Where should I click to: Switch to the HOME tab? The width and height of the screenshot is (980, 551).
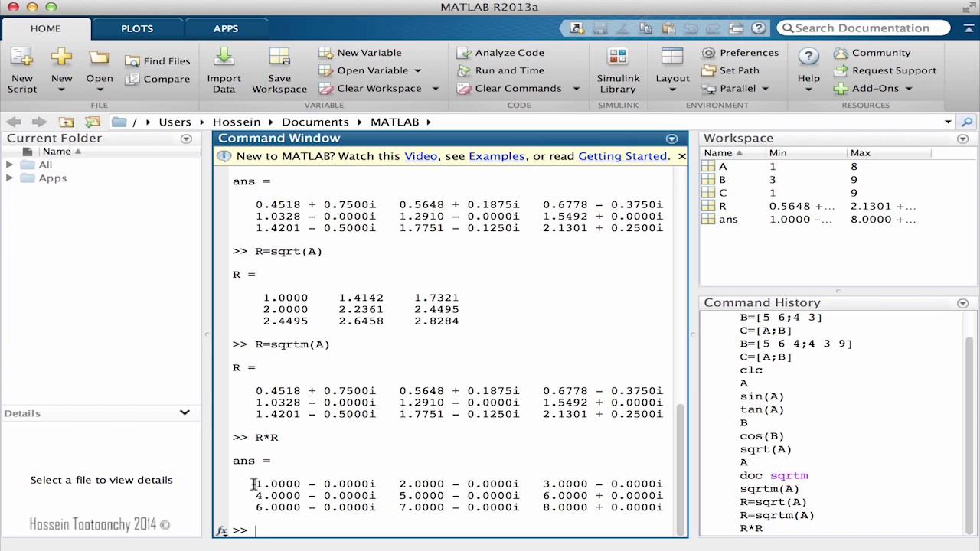pos(45,28)
